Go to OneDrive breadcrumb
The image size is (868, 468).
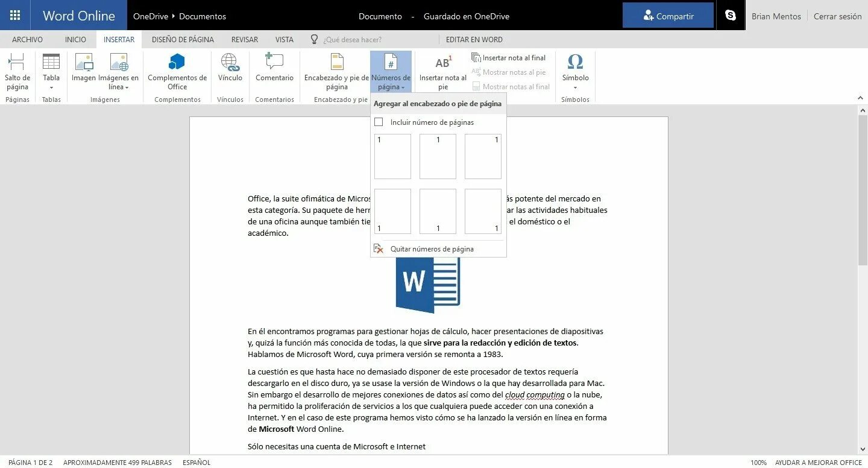pos(151,16)
